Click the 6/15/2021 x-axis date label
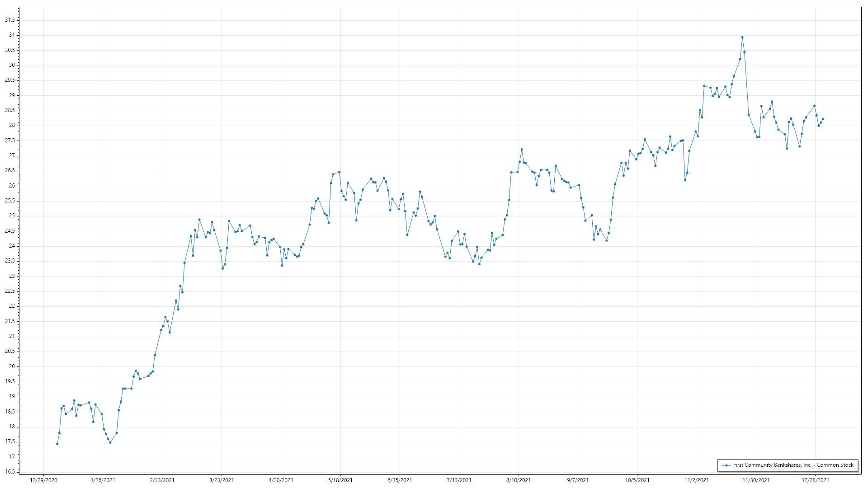The height and width of the screenshot is (488, 868). point(400,480)
